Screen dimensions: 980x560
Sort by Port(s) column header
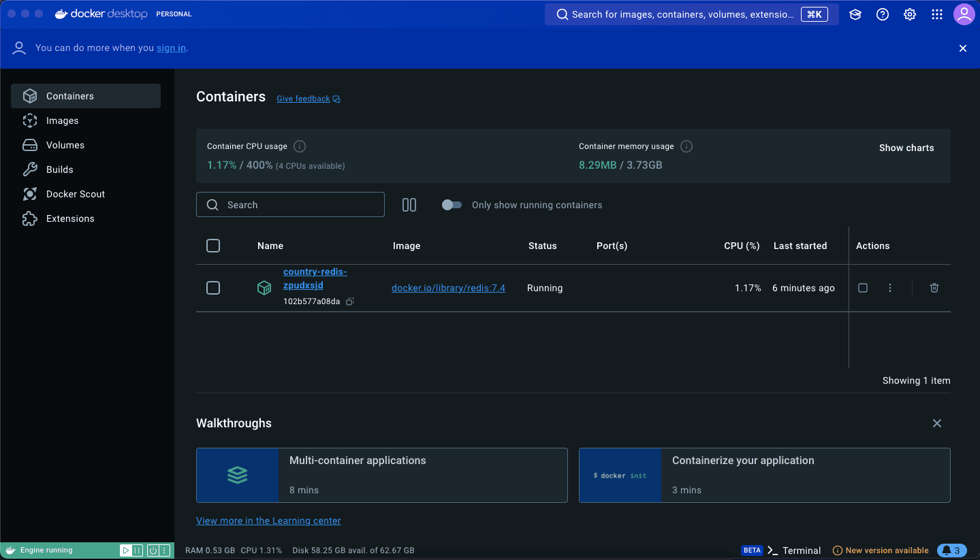pos(612,246)
